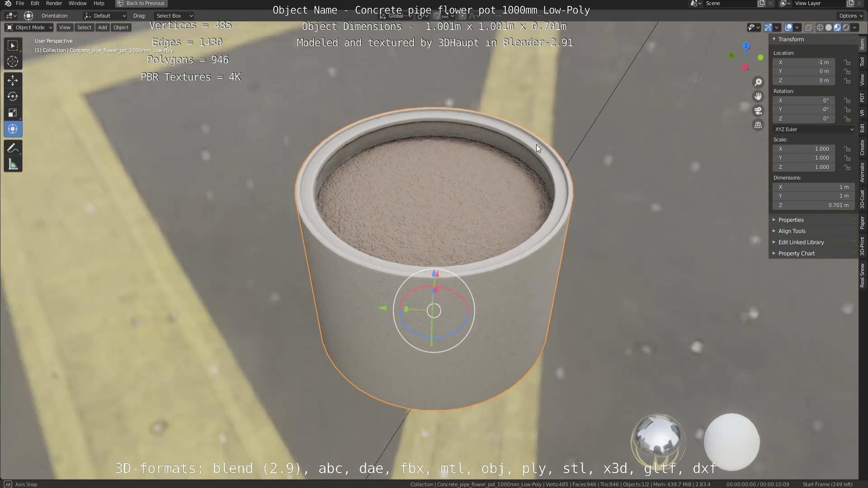Switch to the 3D-Print sidebar tab

click(863, 246)
